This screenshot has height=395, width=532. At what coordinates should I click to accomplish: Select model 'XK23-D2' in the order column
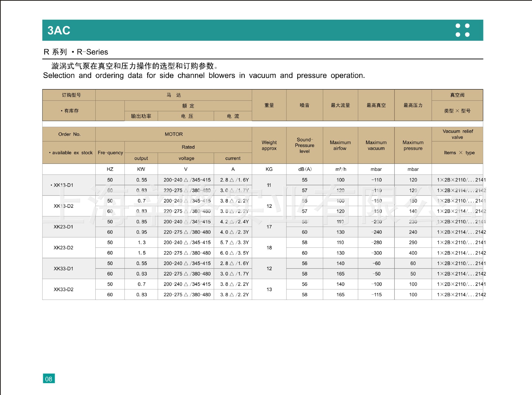pyautogui.click(x=63, y=248)
